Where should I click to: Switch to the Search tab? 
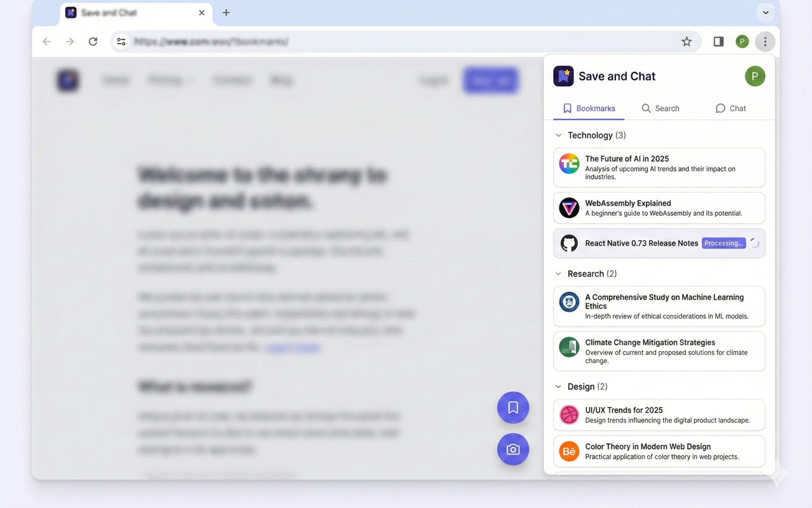pos(660,108)
